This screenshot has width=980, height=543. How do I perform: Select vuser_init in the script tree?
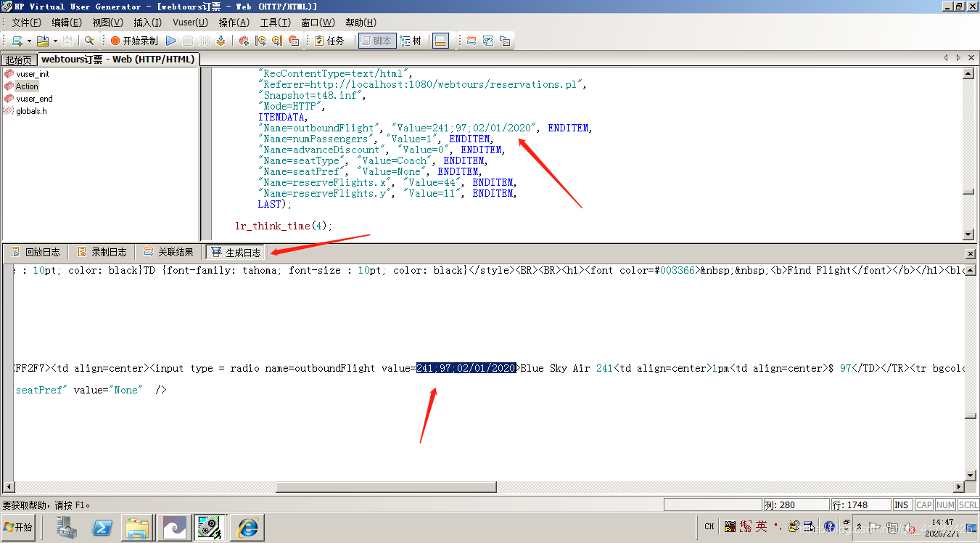(33, 74)
